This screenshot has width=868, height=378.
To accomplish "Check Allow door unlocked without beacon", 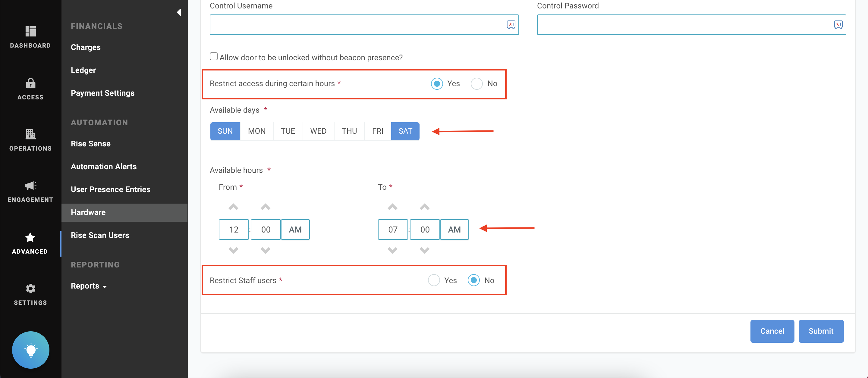I will click(x=214, y=57).
